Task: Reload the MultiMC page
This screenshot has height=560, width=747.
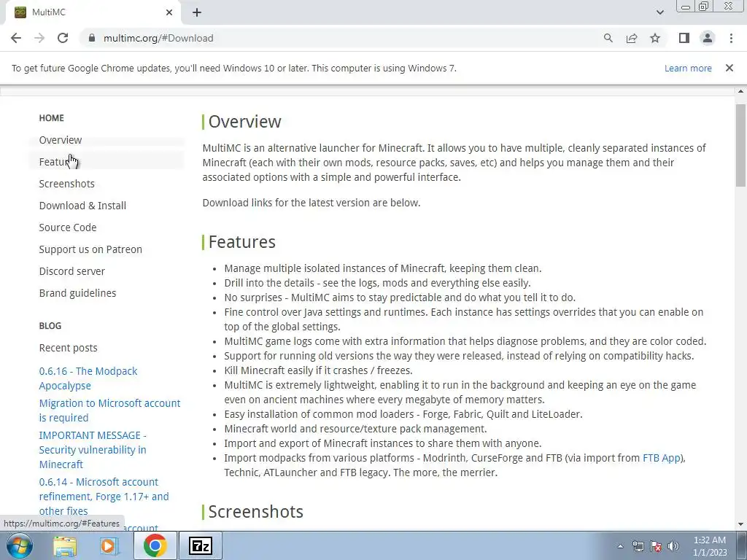Action: click(63, 38)
